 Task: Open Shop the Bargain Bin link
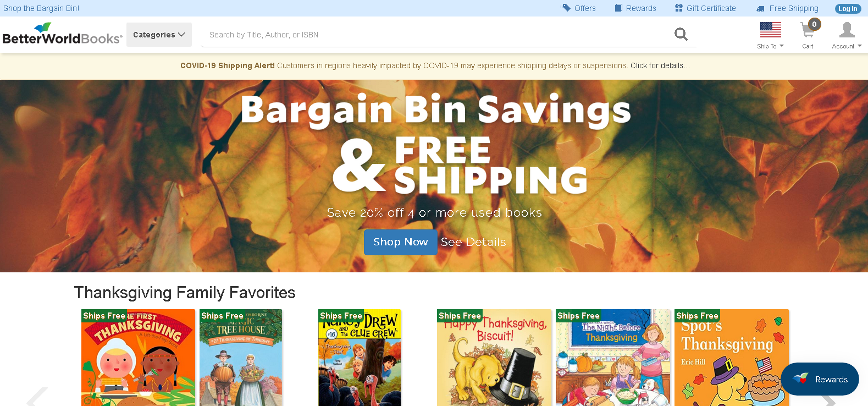(x=41, y=8)
